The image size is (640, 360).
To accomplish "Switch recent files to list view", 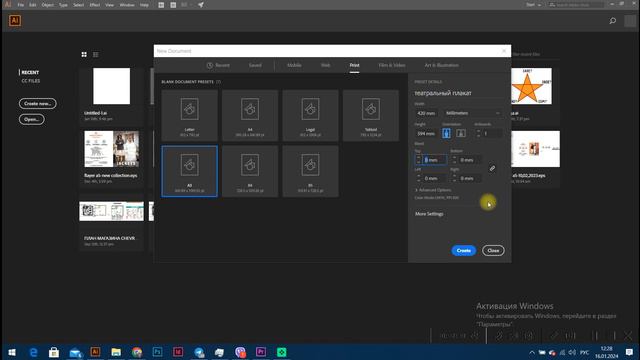I will (96, 54).
